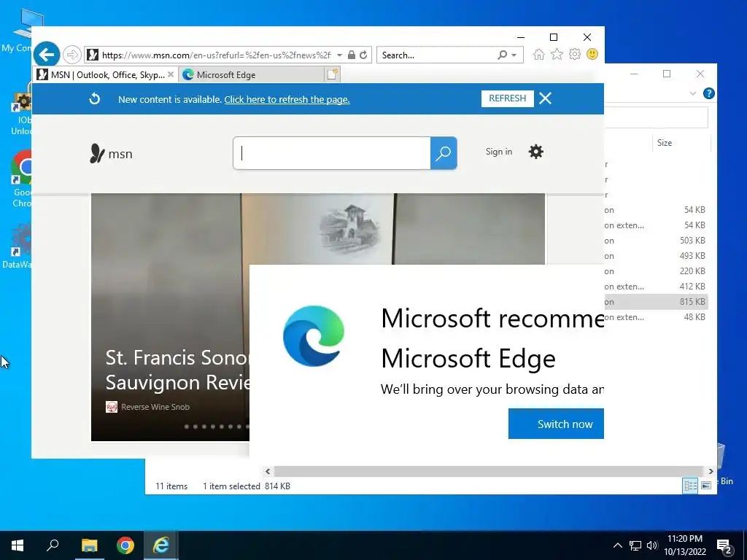This screenshot has height=560, width=747.
Task: Click the building thumbnail in MSN carousel
Action: tap(351, 228)
